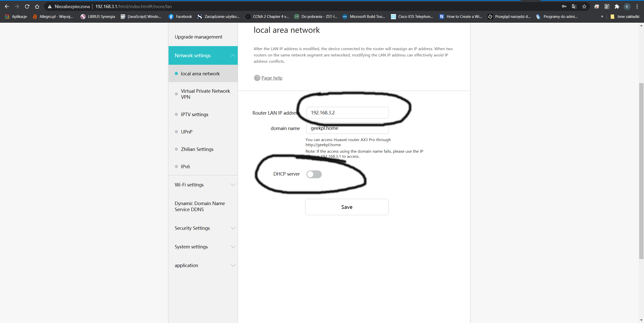Click the Router LAN IP address field
Screen dimensions: 644x323
tap(347, 113)
